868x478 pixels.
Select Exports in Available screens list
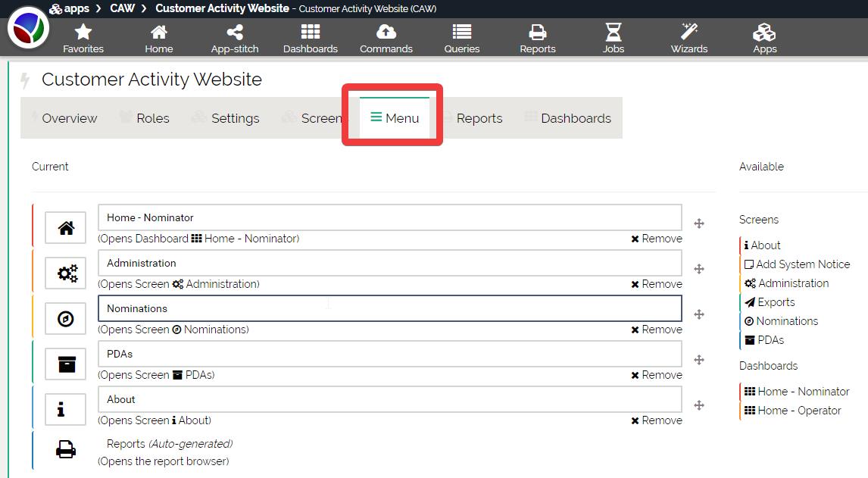pos(776,302)
